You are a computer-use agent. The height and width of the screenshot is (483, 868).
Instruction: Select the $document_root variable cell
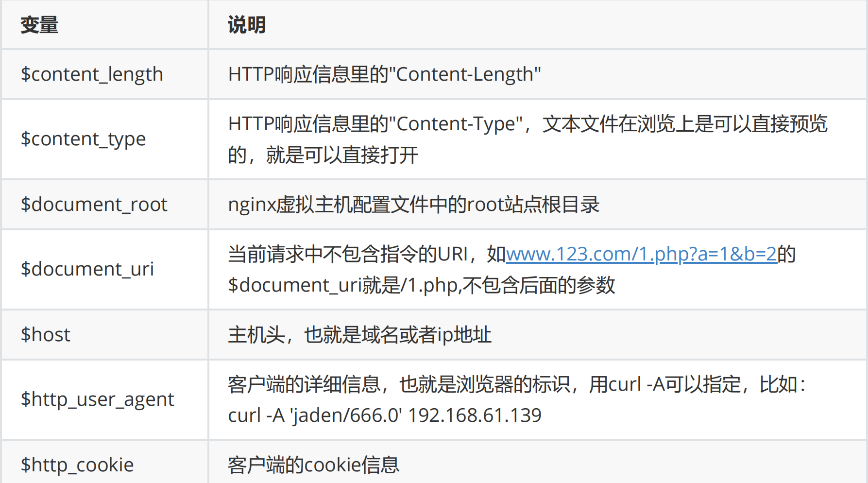tap(94, 205)
